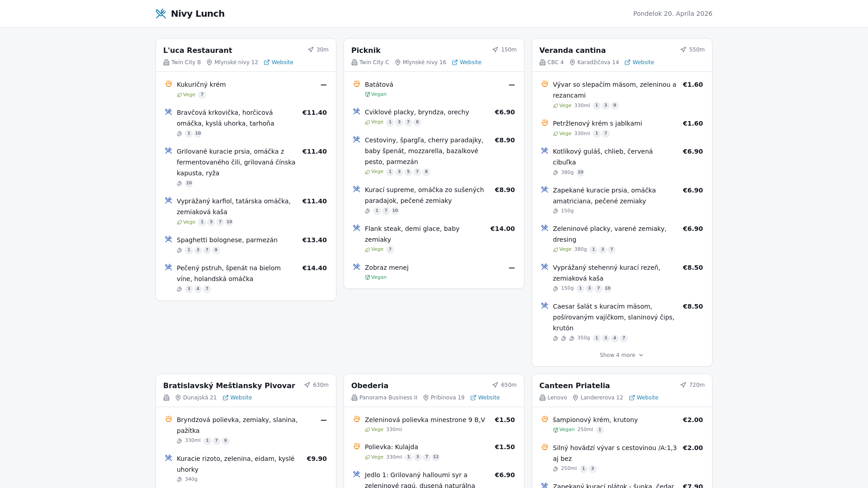Click the Picknik heading

coord(366,50)
